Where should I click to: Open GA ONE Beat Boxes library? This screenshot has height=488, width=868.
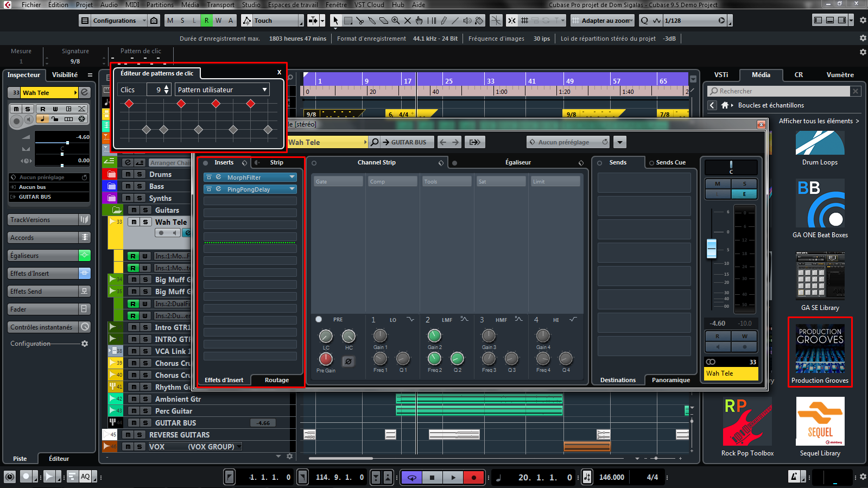(820, 209)
